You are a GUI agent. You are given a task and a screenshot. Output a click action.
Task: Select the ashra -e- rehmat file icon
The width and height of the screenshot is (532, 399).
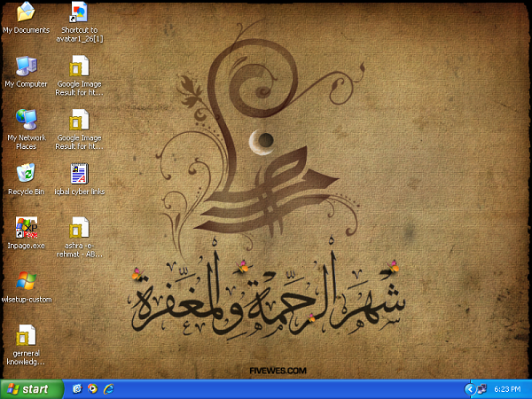(x=79, y=227)
